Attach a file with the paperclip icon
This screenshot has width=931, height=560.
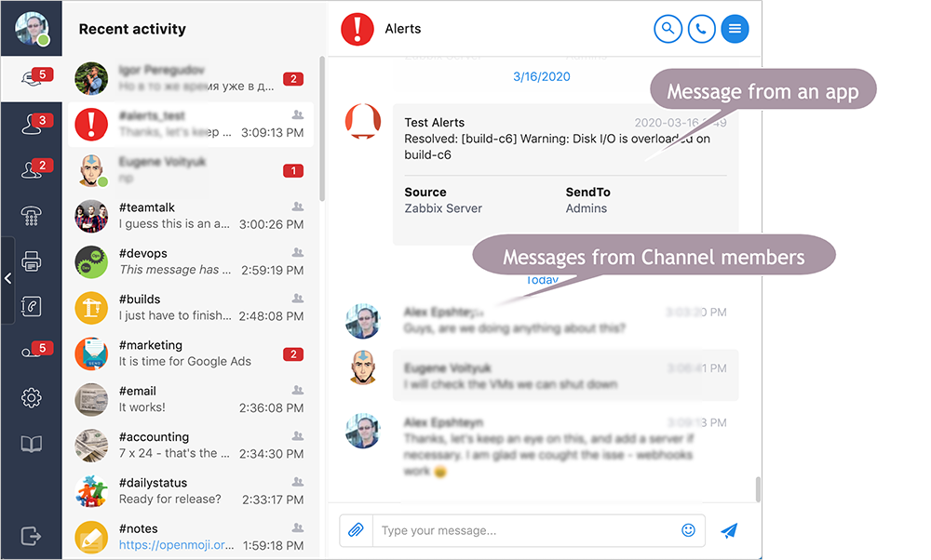pos(356,529)
